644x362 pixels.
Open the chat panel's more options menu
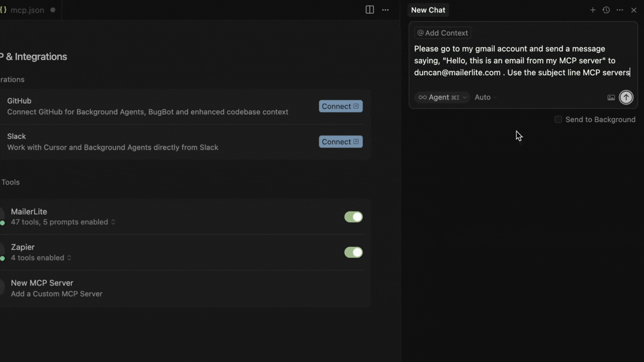click(620, 10)
